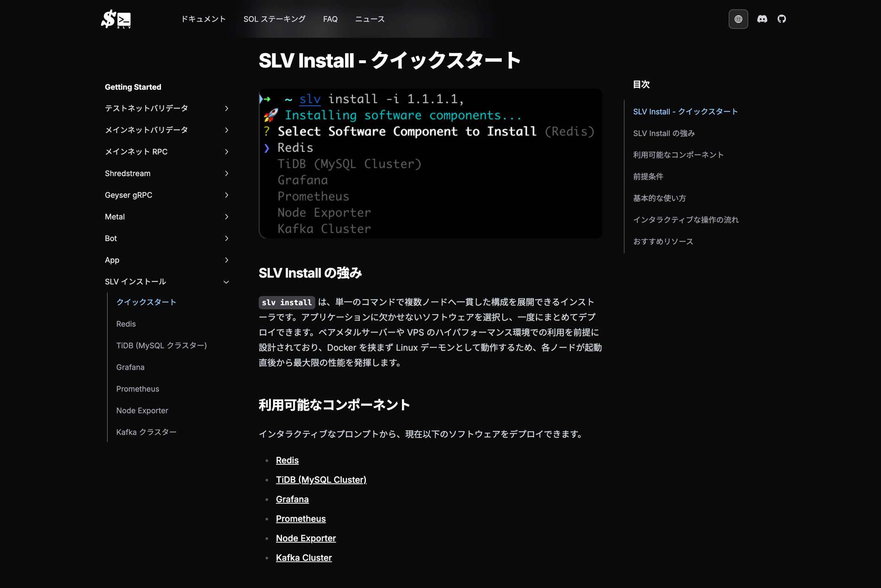
Task: Open the Redis component link
Action: [x=287, y=460]
